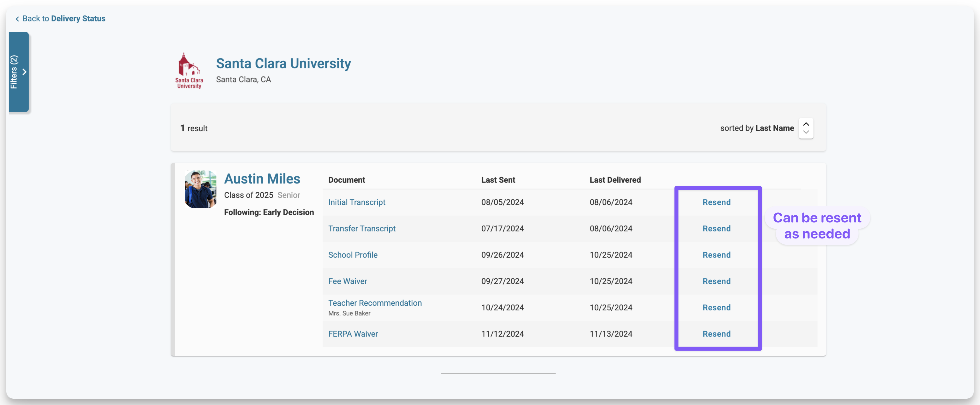Resend the Transfer Transcript
Screen dimensions: 980x405
click(x=716, y=228)
